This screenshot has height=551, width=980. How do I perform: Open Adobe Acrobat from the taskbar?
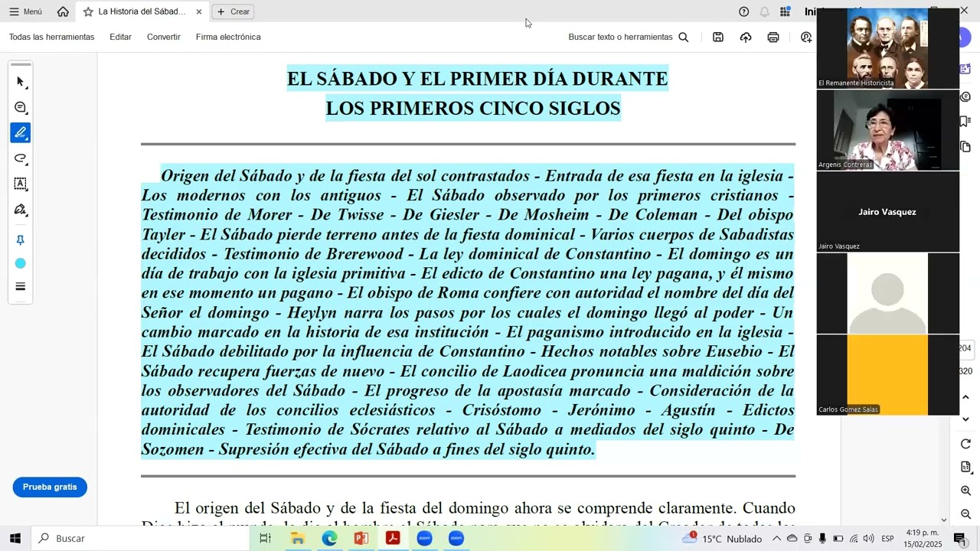[393, 538]
